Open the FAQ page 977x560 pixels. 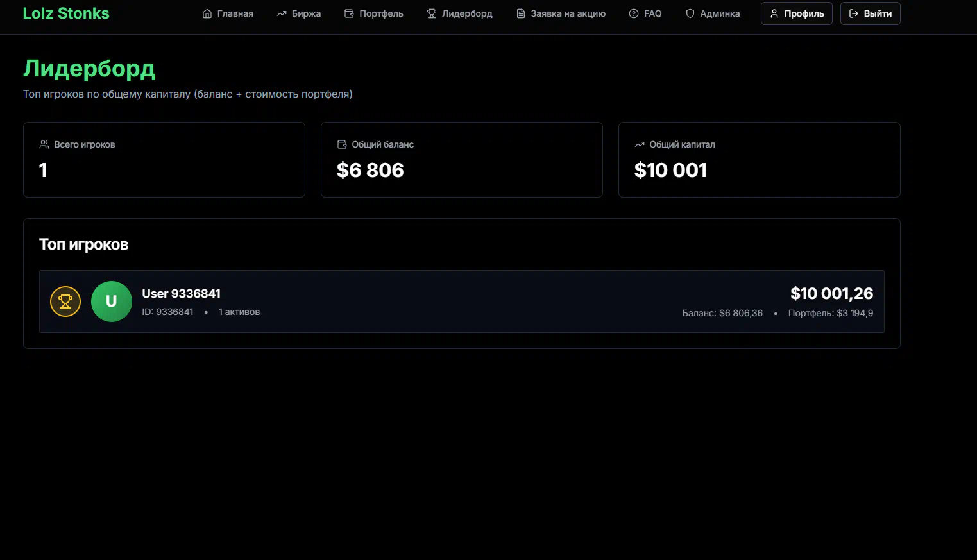click(x=652, y=13)
